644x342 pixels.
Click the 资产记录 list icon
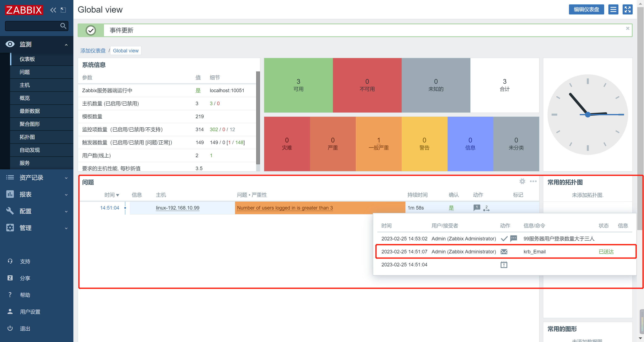click(x=10, y=177)
